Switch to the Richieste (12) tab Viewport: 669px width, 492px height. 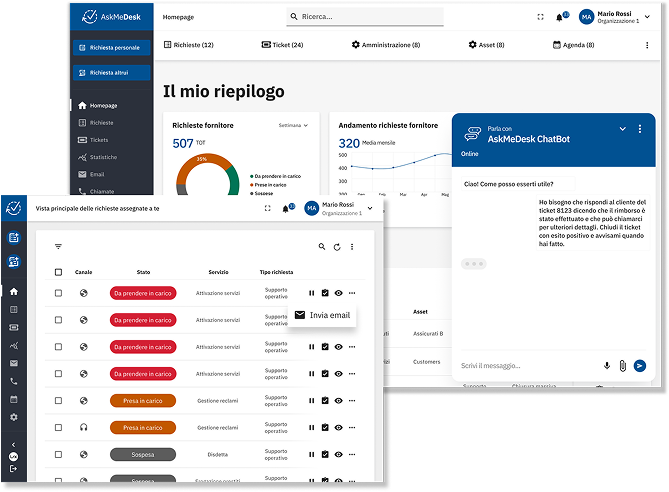coord(189,45)
